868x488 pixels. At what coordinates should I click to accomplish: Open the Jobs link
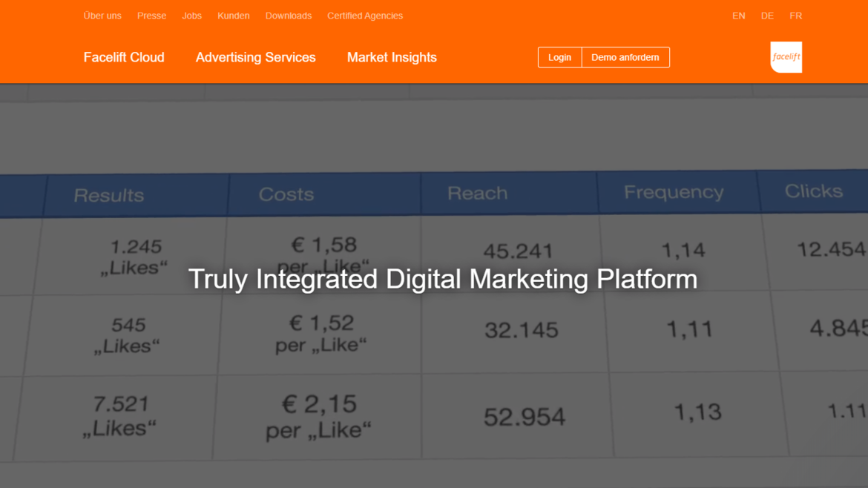[191, 16]
